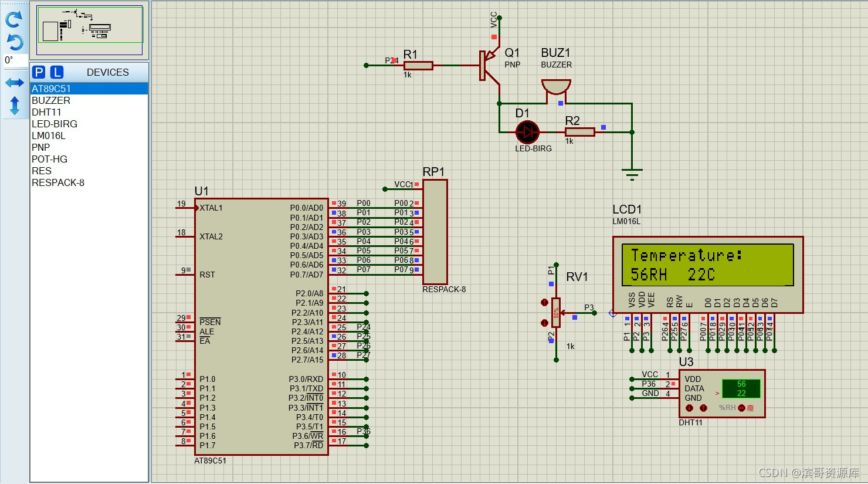The image size is (868, 484).
Task: Click the XTAL1 pin label on U1
Action: [211, 208]
